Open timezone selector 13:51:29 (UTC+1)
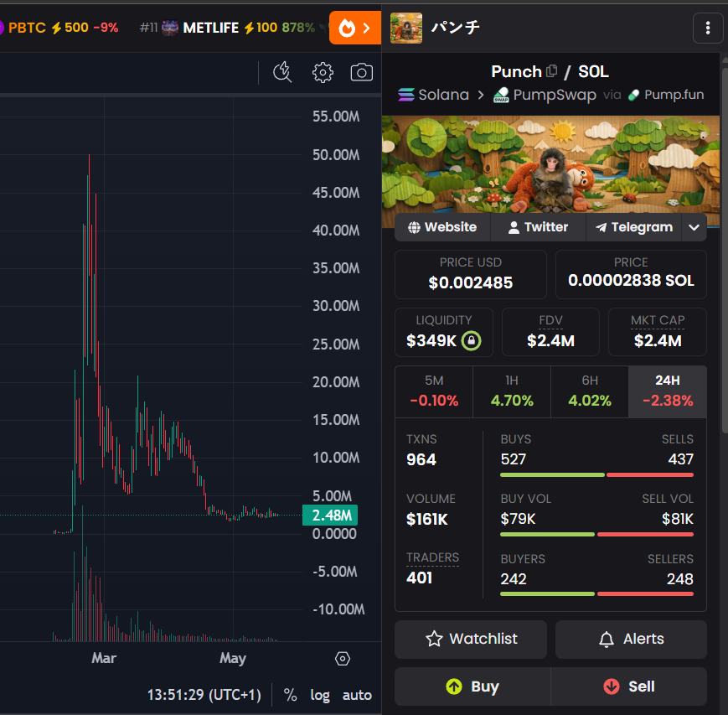 [204, 695]
